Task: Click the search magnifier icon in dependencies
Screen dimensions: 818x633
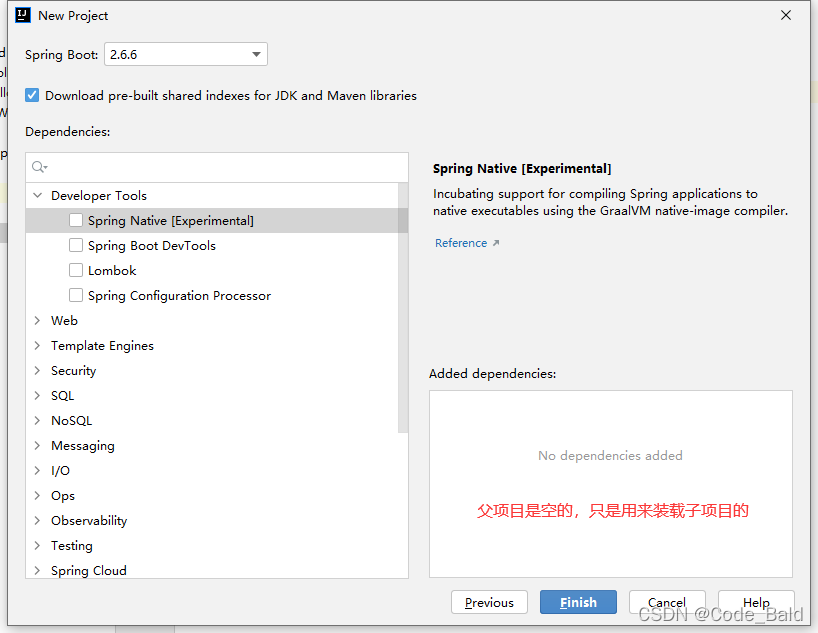Action: click(x=39, y=167)
